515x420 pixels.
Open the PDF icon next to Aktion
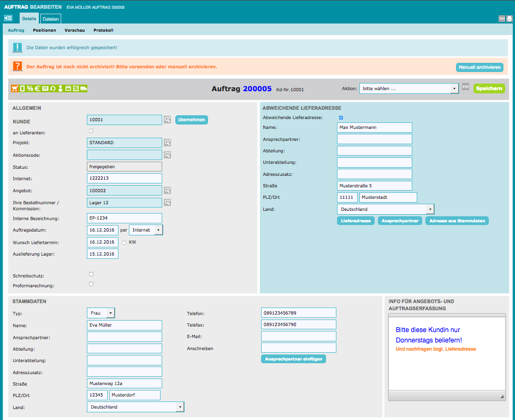(x=466, y=87)
